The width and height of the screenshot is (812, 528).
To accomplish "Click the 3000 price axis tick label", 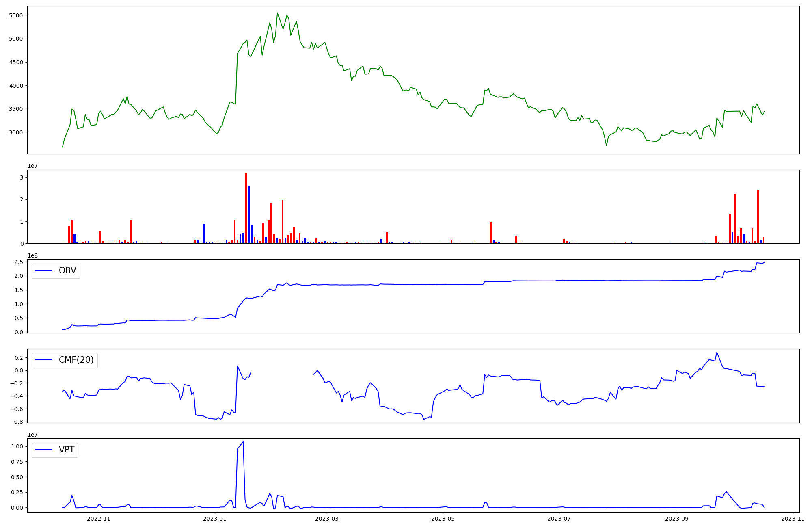I will pyautogui.click(x=15, y=132).
